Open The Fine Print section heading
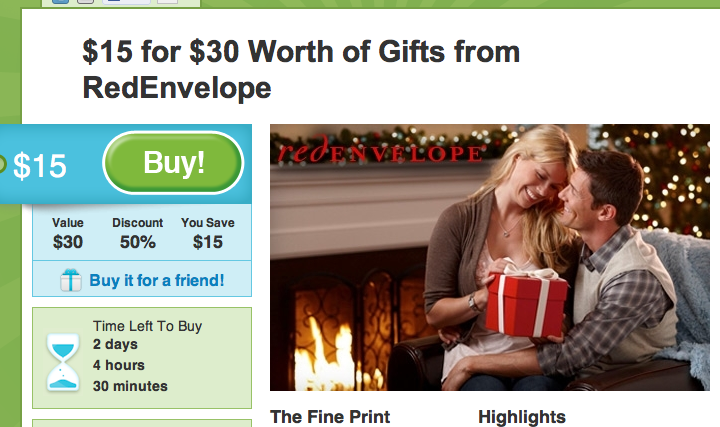Viewport: 720px width, 427px height. click(330, 417)
